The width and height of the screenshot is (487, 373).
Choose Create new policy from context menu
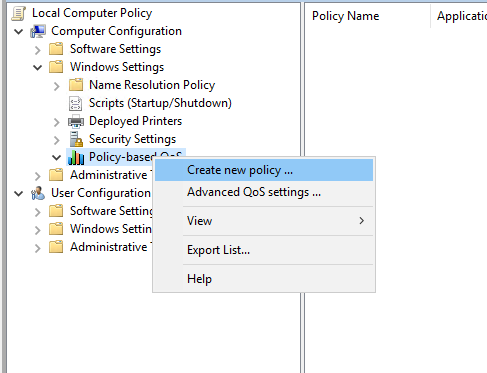(264, 170)
